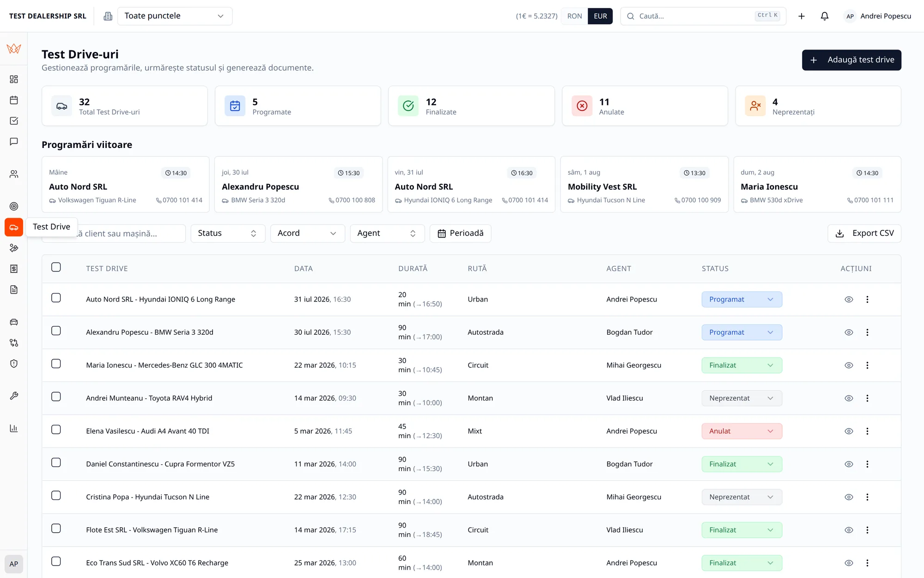Click the AP avatar at sidebar bottom
The width and height of the screenshot is (924, 578).
point(14,564)
